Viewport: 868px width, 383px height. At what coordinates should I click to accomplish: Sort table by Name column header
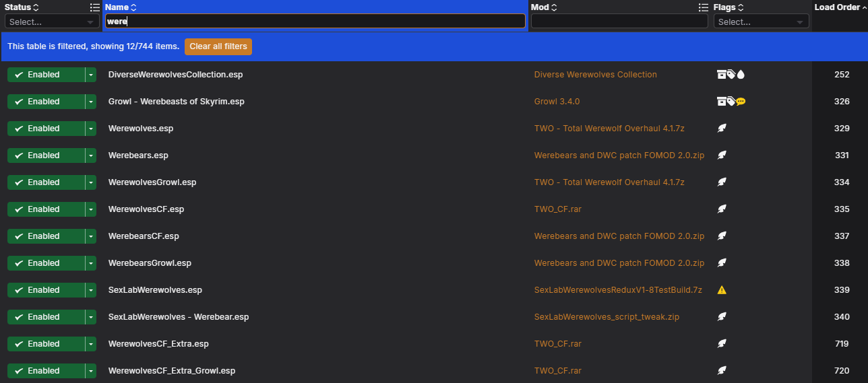click(x=117, y=7)
